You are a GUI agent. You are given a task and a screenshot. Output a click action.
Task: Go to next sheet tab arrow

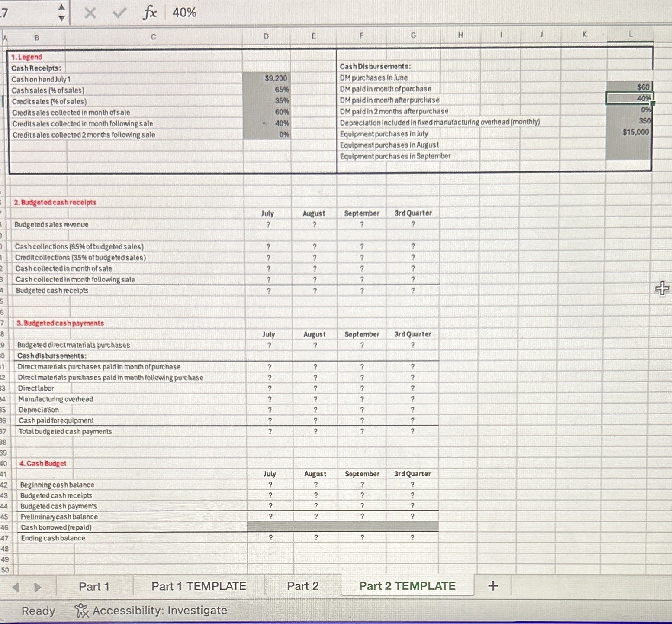coord(38,587)
